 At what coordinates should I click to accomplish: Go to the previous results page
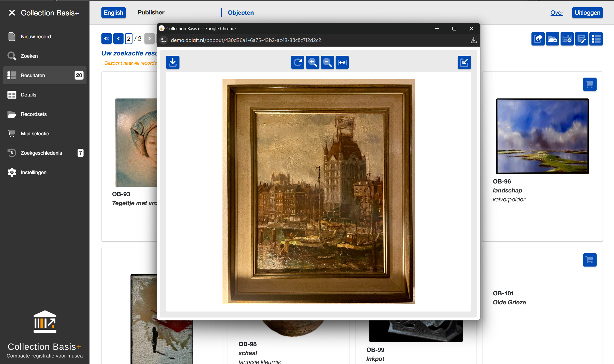118,39
